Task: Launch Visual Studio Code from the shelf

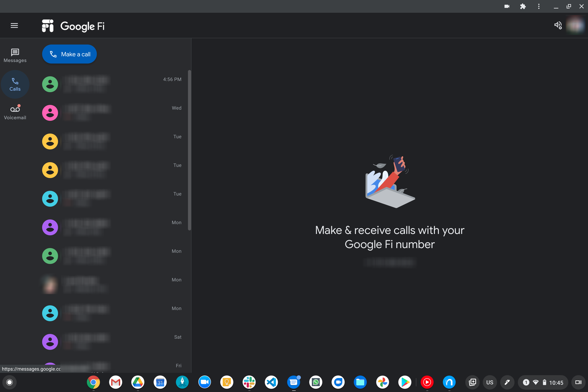Action: tap(271, 382)
